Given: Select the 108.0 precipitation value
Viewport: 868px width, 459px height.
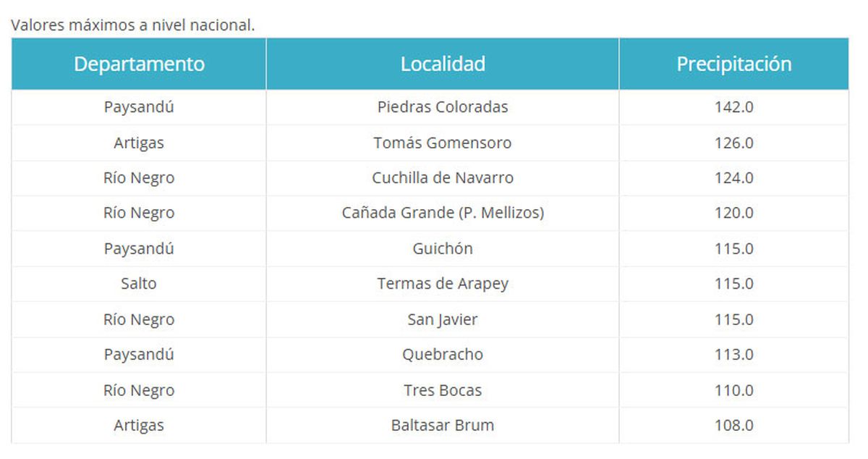Looking at the screenshot, I should coord(733,426).
